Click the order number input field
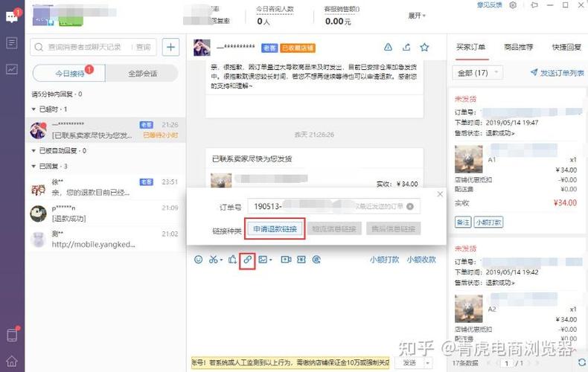Viewport: 588px width, 372px height. tap(333, 206)
